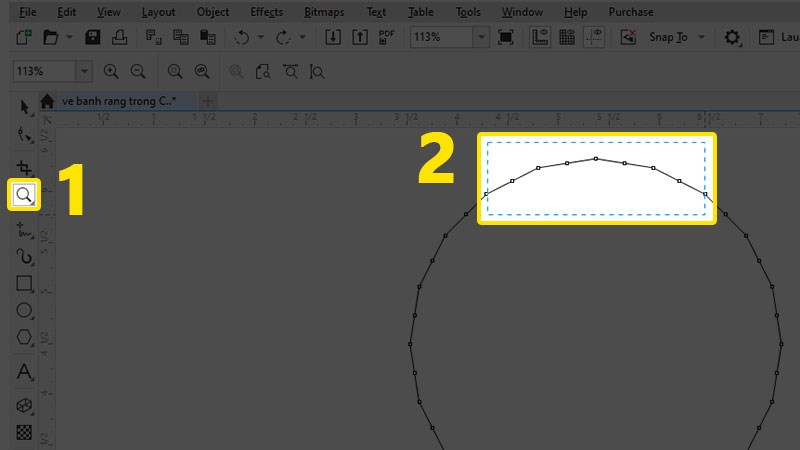Create a new document with the New icon
Viewport: 800px width, 450px height.
tap(24, 37)
